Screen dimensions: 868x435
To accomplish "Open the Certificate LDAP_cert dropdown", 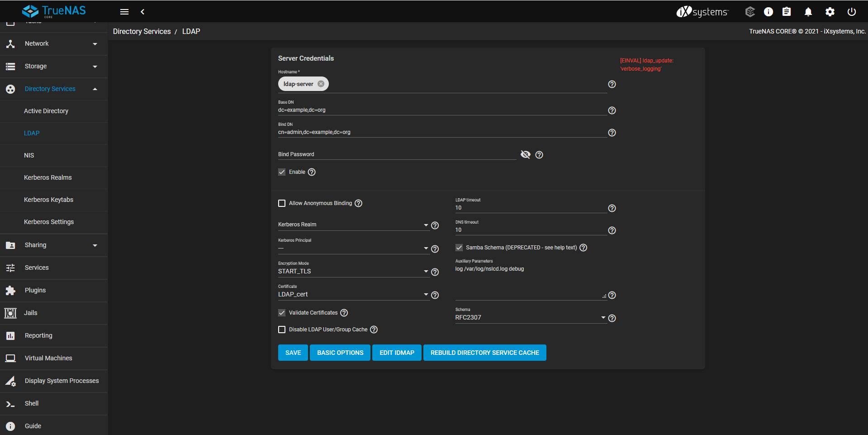I will [353, 295].
